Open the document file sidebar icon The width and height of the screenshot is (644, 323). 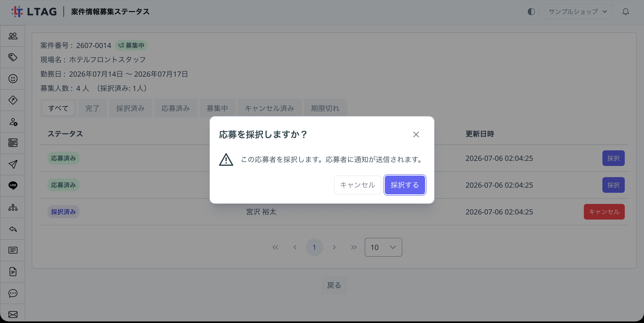tap(13, 272)
